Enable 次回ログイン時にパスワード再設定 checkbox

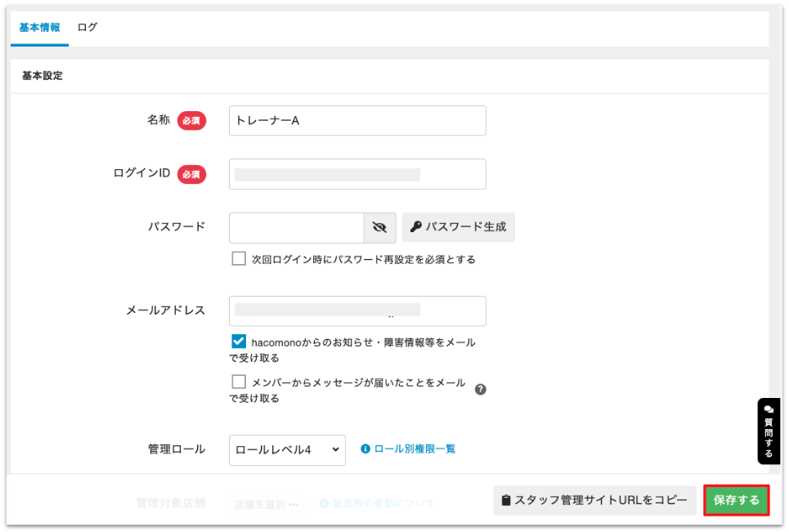tap(239, 259)
